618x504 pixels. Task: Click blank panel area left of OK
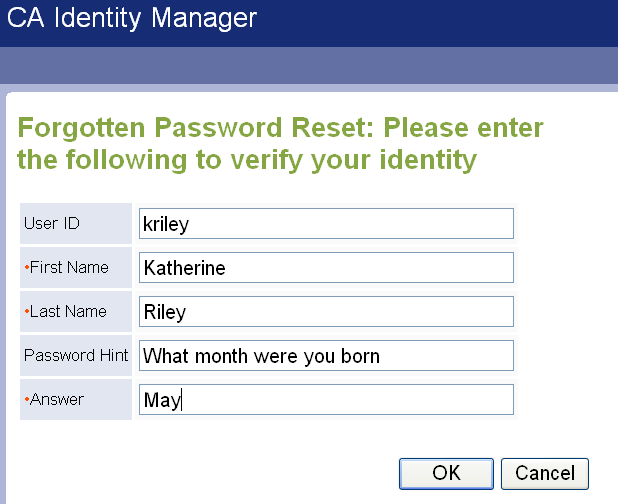coord(200,472)
